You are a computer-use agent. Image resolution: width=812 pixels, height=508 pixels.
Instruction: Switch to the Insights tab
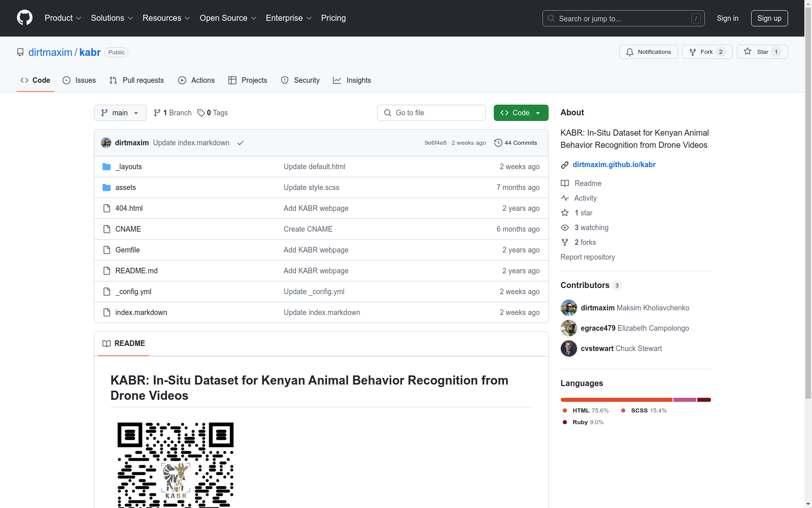pyautogui.click(x=352, y=80)
